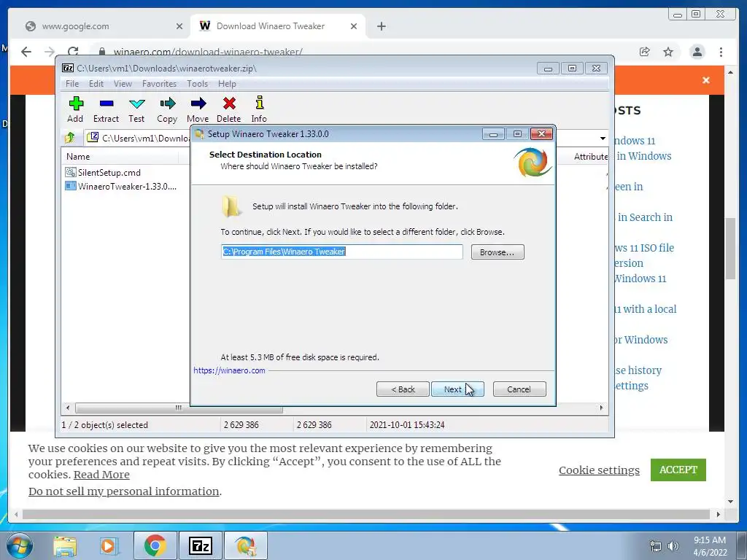Image resolution: width=747 pixels, height=560 pixels.
Task: Open Windows Media Player from taskbar
Action: (x=108, y=545)
